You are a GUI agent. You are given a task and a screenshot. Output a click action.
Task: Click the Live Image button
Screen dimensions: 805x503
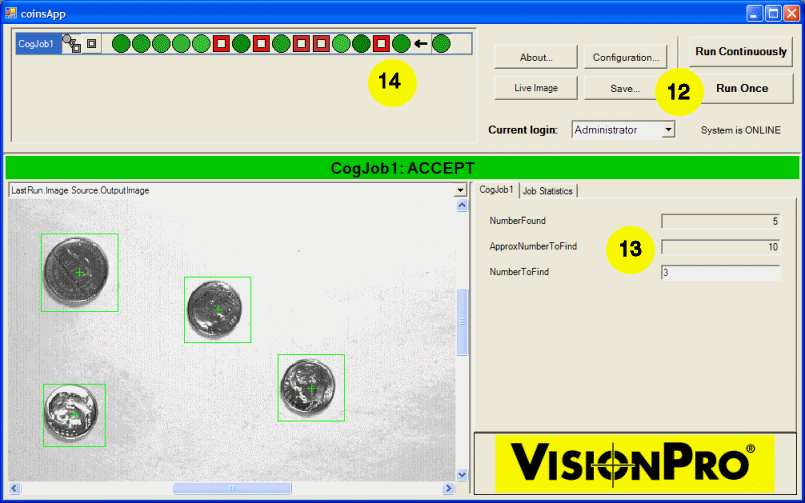536,88
